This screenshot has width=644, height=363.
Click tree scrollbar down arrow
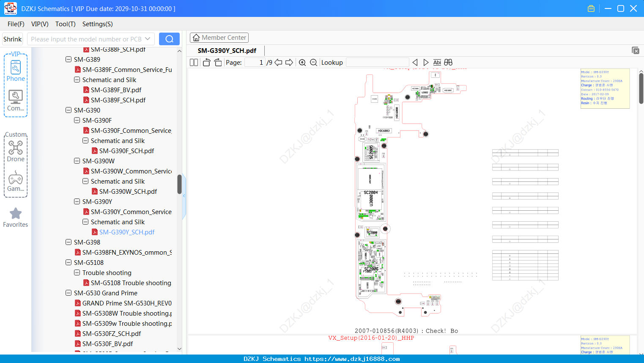(x=179, y=349)
